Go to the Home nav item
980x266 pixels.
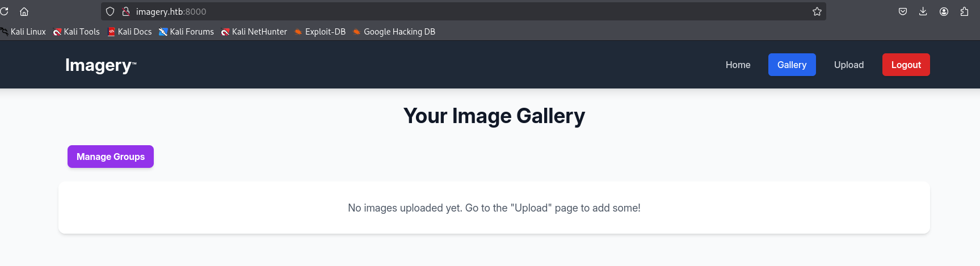coord(738,65)
